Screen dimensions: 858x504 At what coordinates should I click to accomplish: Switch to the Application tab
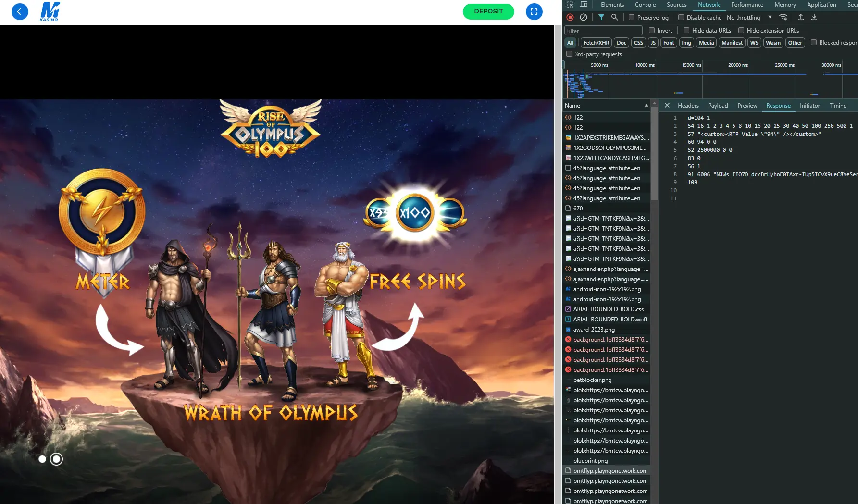coord(821,5)
